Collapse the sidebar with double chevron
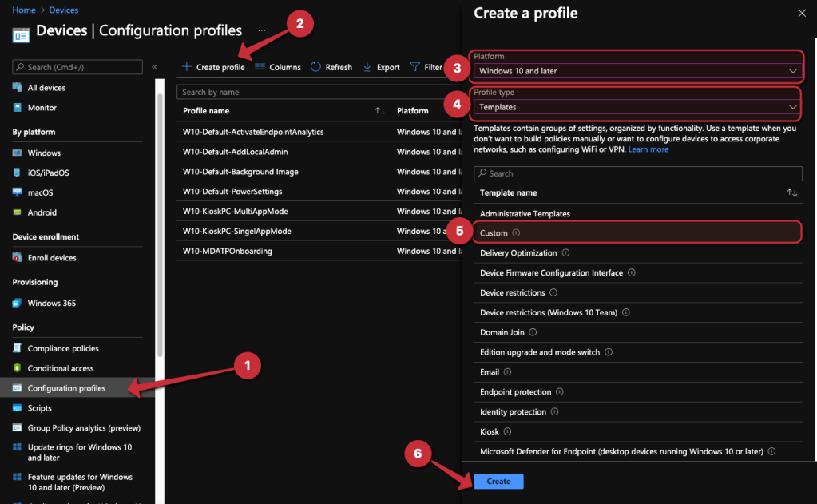The image size is (817, 504). [x=154, y=67]
